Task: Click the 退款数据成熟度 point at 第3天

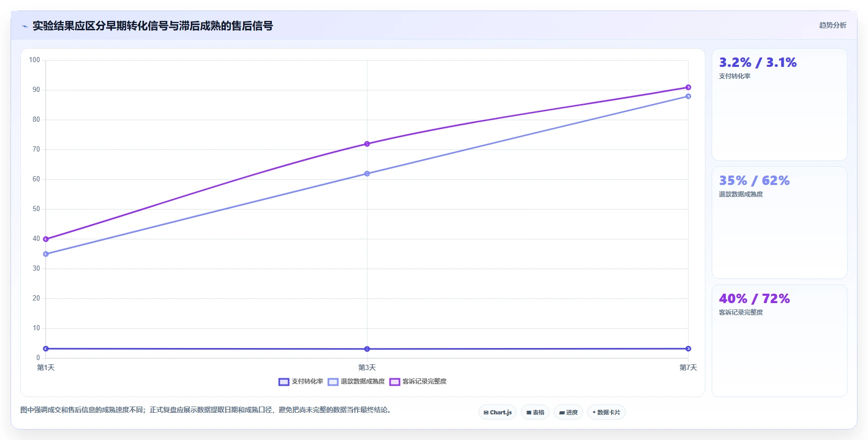Action: [367, 173]
